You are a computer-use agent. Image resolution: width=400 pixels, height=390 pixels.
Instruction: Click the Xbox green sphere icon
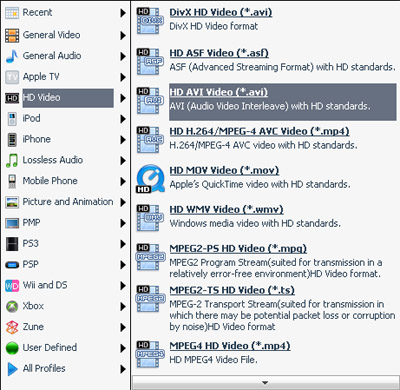[12, 306]
